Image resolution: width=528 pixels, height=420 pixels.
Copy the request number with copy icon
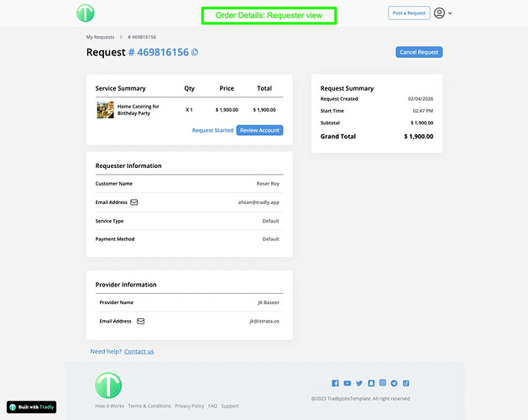[x=196, y=52]
